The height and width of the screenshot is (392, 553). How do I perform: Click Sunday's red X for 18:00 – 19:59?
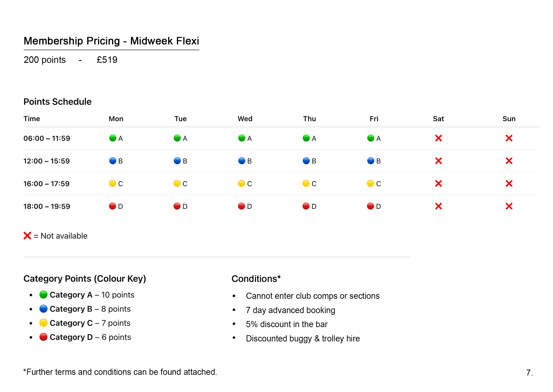tap(509, 206)
